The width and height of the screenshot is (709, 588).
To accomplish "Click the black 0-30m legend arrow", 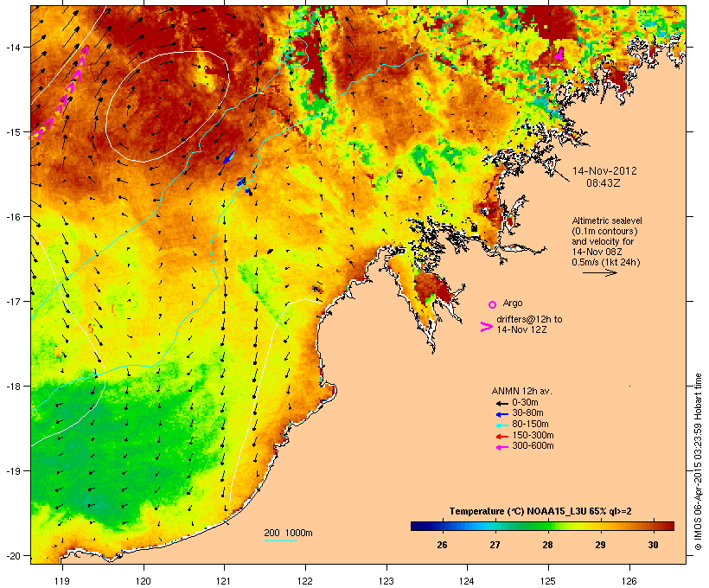I will 501,403.
